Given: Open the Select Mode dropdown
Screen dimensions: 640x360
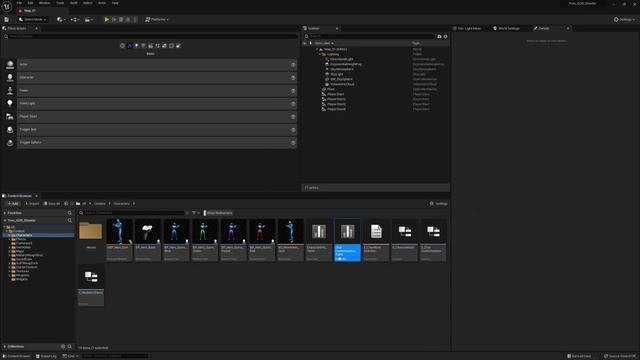Looking at the screenshot, I should [33, 20].
